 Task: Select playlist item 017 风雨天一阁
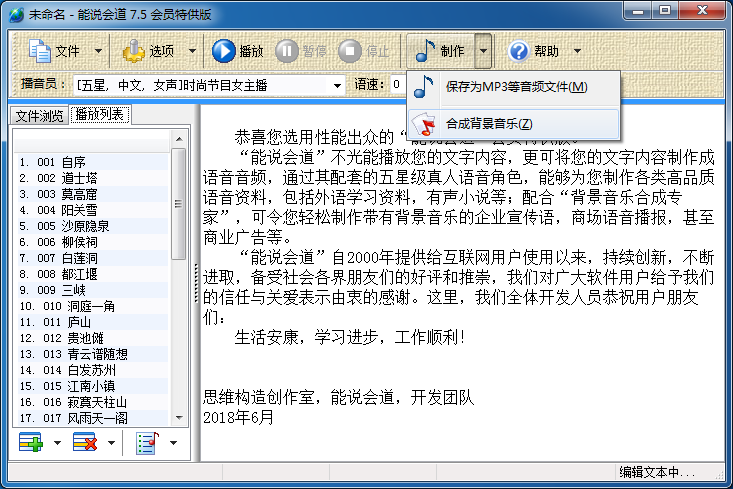coord(93,417)
